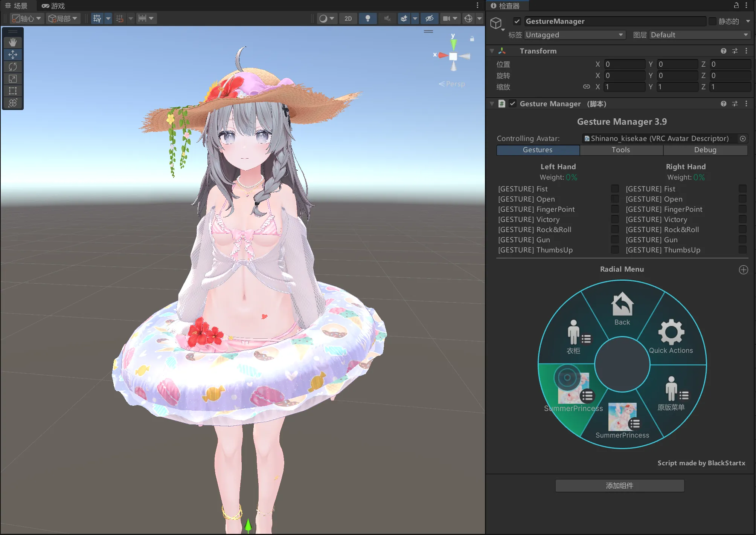This screenshot has width=756, height=535.
Task: Click the 缩放 Z value field
Action: tap(730, 87)
